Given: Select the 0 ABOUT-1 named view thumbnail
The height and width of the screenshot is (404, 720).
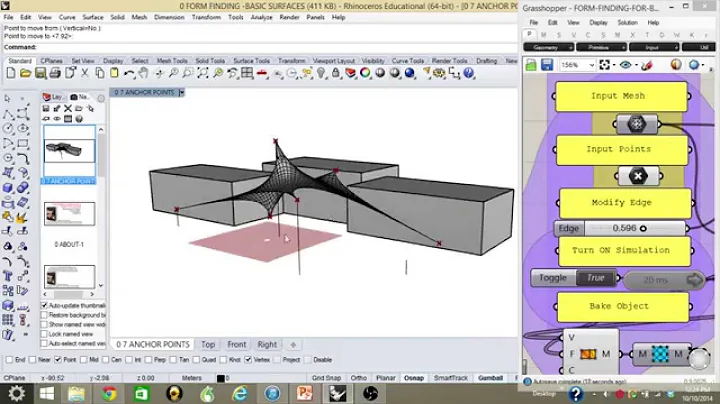Looking at the screenshot, I should pyautogui.click(x=69, y=213).
